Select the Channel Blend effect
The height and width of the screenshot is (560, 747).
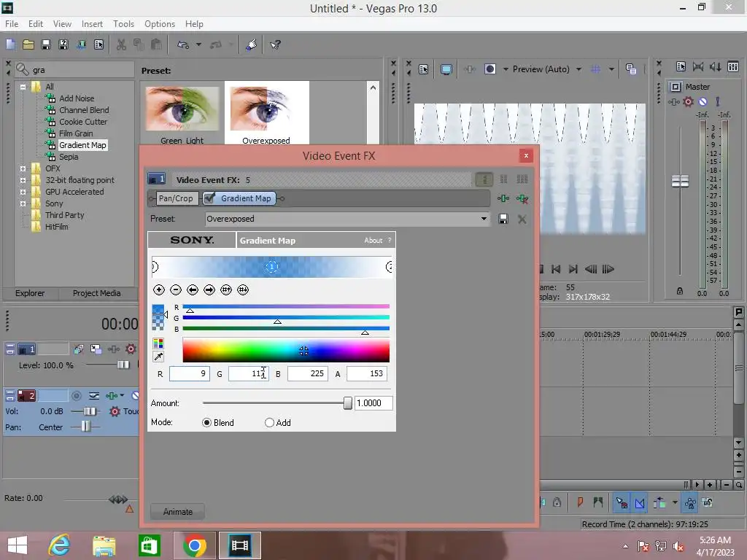click(84, 110)
